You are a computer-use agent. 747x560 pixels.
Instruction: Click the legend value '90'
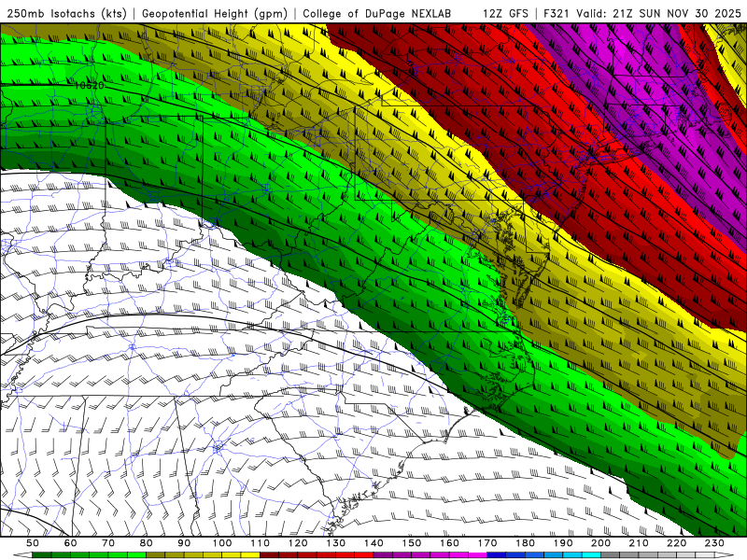pos(184,543)
